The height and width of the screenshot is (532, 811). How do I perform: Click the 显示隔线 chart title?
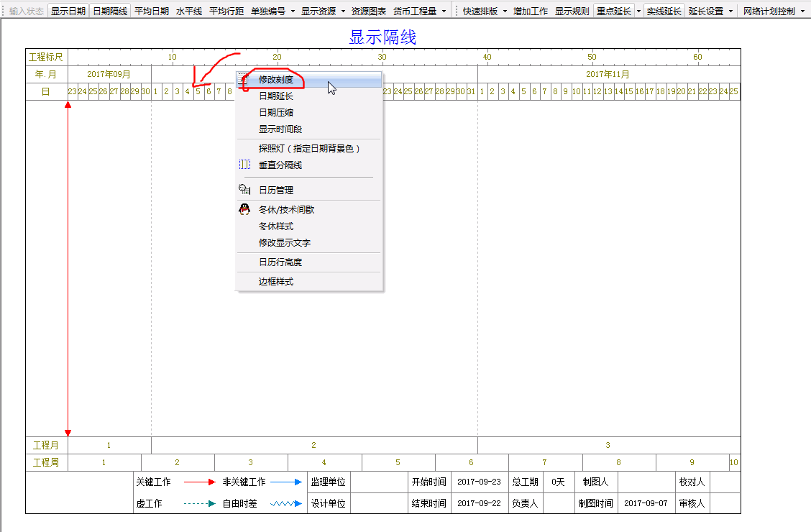(x=382, y=37)
